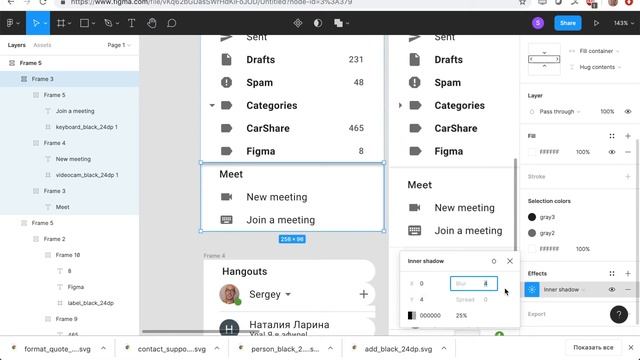The image size is (640, 360).
Task: Click the Create component icon
Action: [x=298, y=23]
